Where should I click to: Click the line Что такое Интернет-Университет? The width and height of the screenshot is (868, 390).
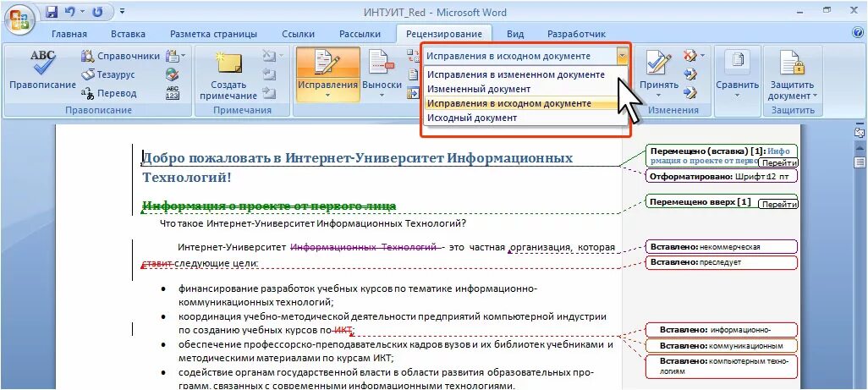point(313,223)
